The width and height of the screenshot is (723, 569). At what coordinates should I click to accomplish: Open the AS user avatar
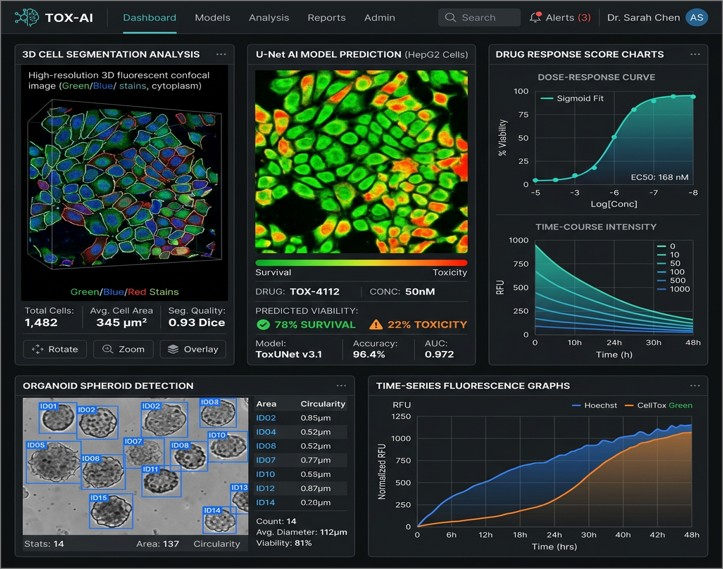(x=696, y=18)
